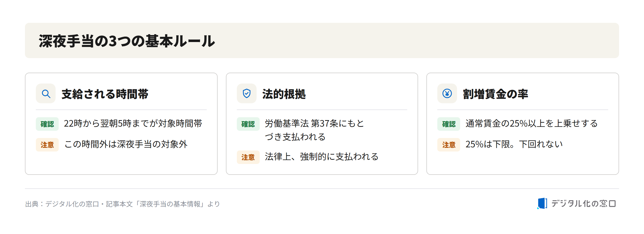Click text 通常賃金の25%以上を上乗せする
This screenshot has height=234, width=644.
pyautogui.click(x=532, y=123)
